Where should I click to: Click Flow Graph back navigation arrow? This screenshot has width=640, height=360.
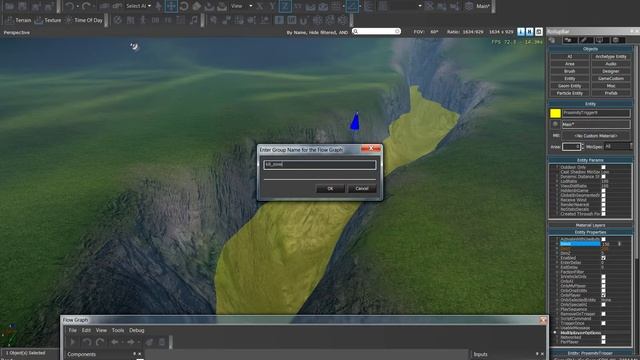pos(115,342)
